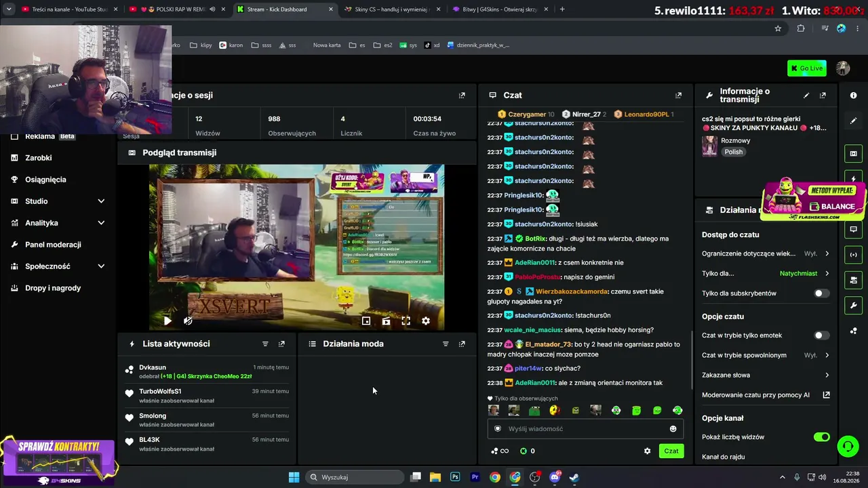
Task: Enter fullscreen on stream preview
Action: point(406,321)
